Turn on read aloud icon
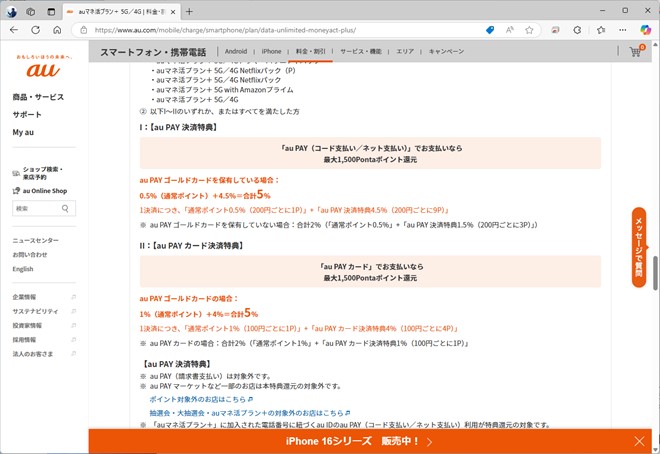Image resolution: width=660 pixels, height=454 pixels. [510, 30]
